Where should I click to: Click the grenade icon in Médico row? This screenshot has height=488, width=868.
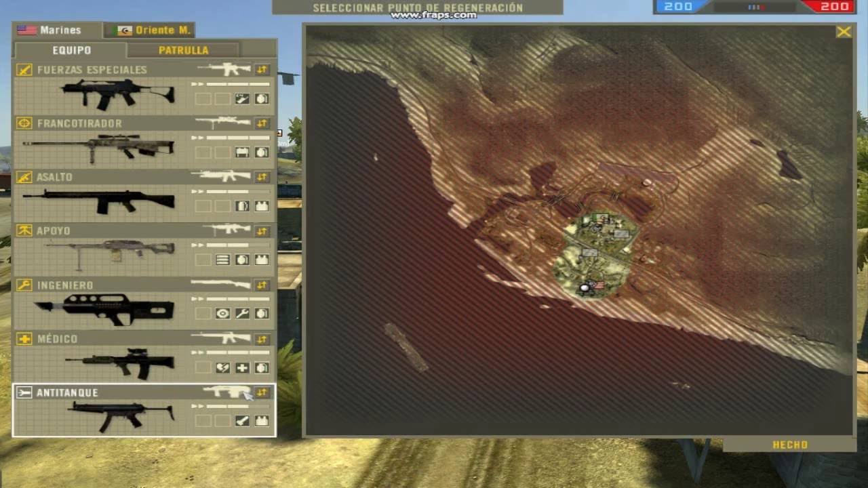point(262,367)
